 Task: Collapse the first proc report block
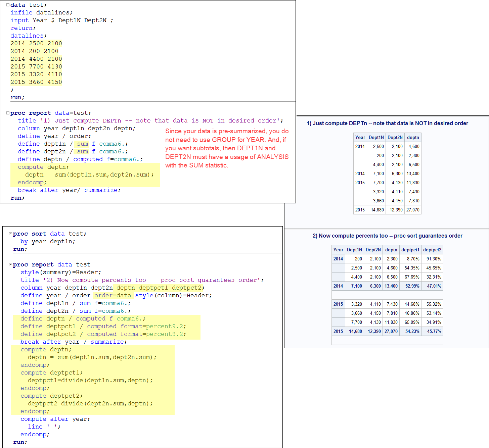click(8, 113)
